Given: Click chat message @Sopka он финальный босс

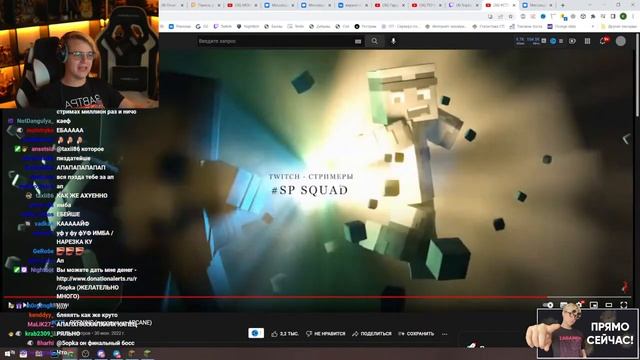Looking at the screenshot, I should (96, 343).
